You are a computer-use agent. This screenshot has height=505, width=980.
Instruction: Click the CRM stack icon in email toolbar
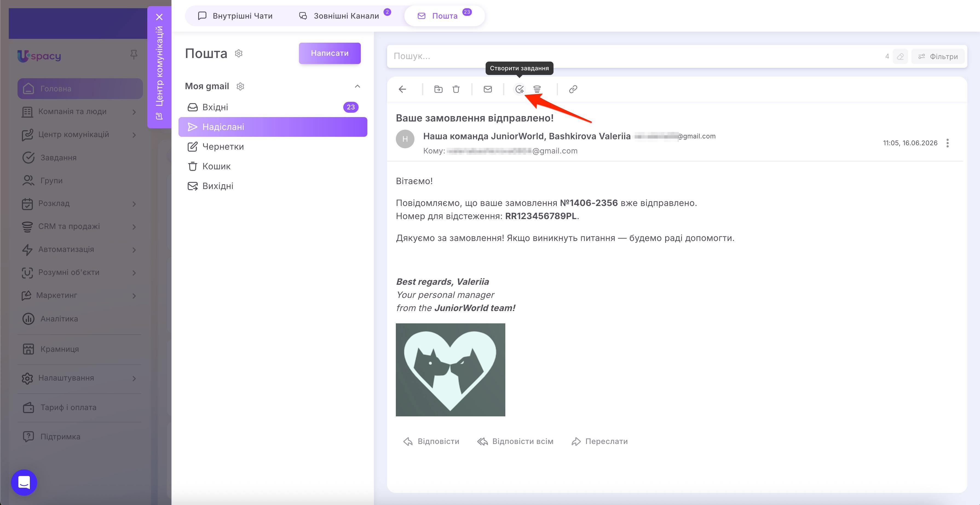(x=537, y=89)
